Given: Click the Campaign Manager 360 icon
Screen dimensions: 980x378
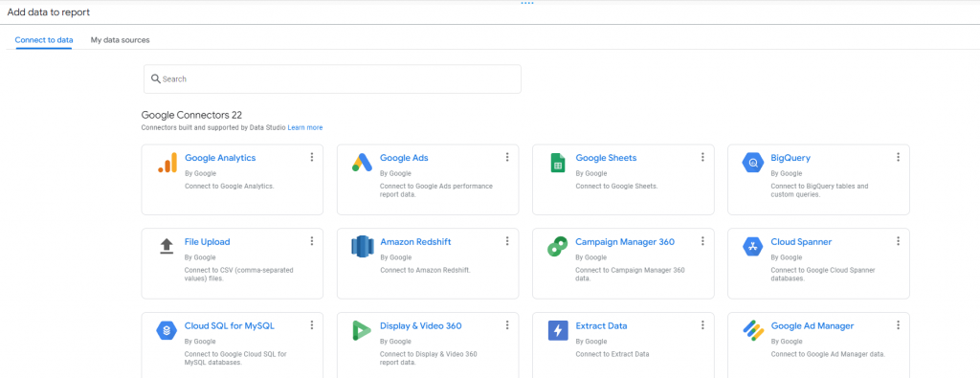Looking at the screenshot, I should coord(558,247).
